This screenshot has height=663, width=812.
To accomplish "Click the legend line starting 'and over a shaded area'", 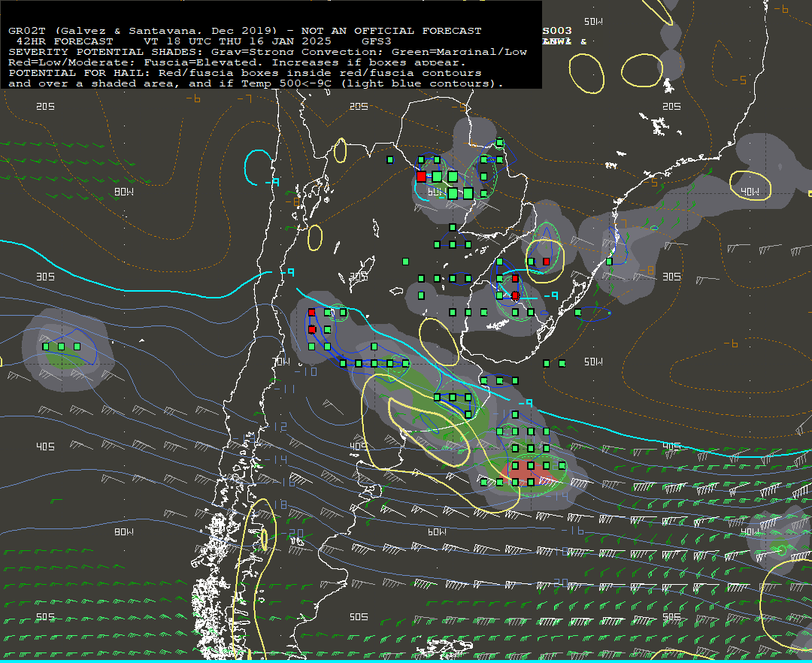I will click(x=256, y=83).
